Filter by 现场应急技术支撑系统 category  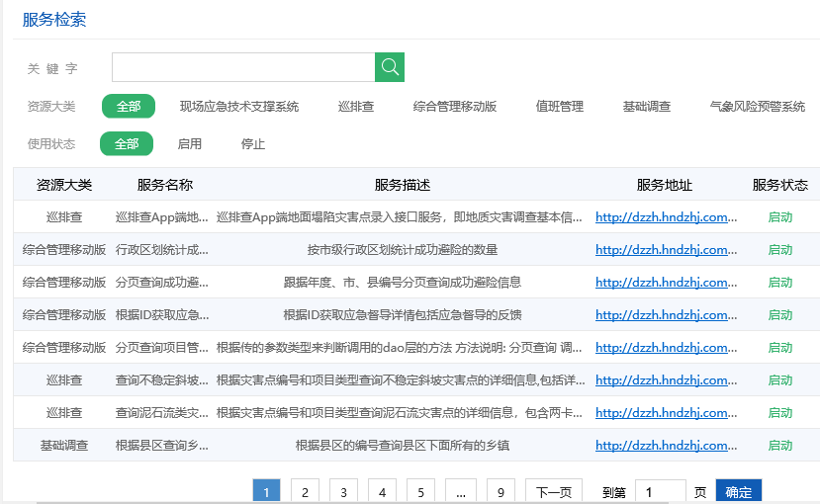pyautogui.click(x=239, y=107)
